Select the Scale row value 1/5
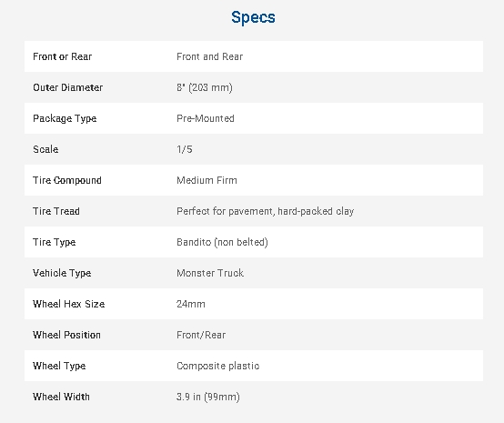The image size is (504, 423). coord(185,149)
